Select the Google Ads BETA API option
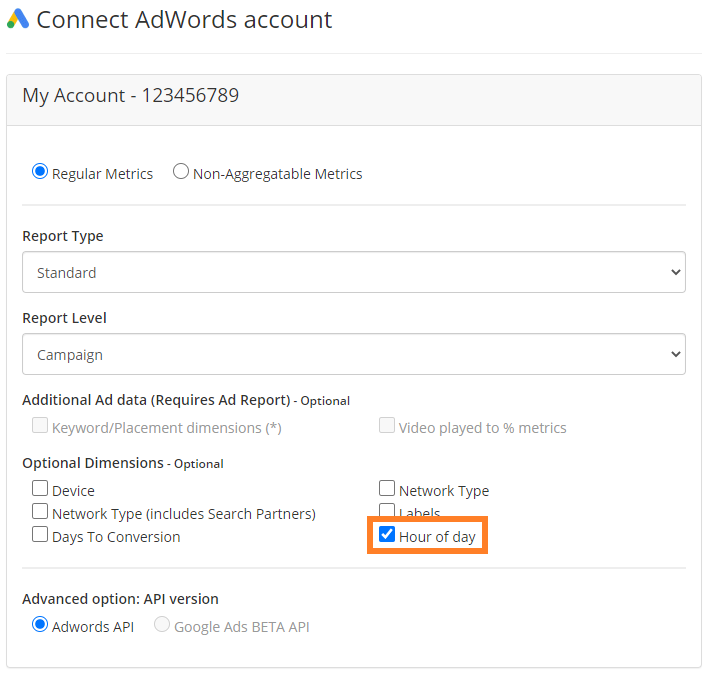The width and height of the screenshot is (710, 673). [x=162, y=625]
